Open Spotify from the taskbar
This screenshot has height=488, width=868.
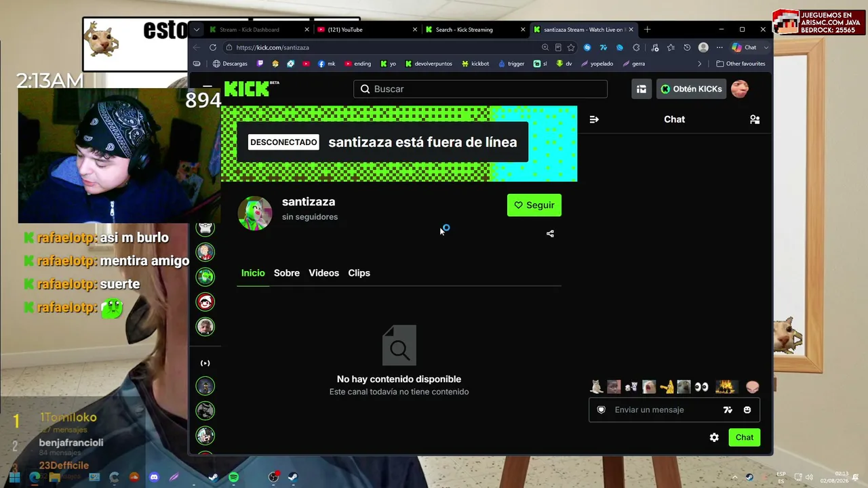pos(234,477)
